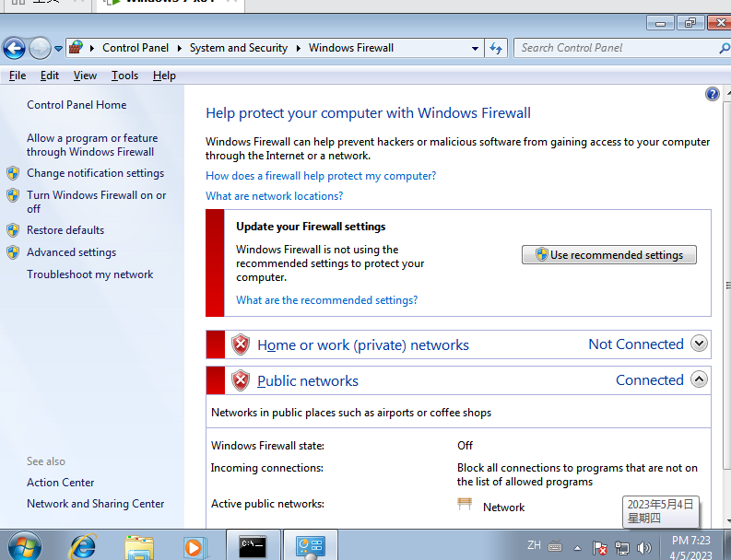Click Home or work (private) networks heading
Image resolution: width=731 pixels, height=560 pixels.
click(363, 344)
